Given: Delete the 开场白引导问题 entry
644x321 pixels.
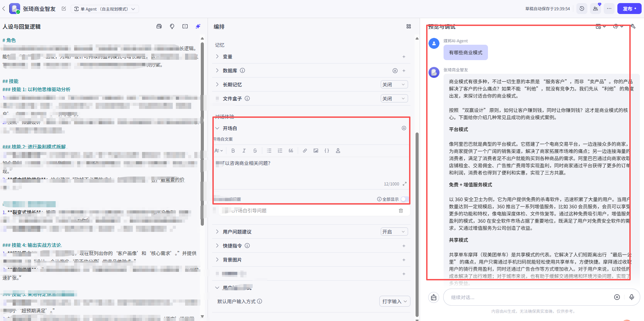Looking at the screenshot, I should [x=401, y=211].
